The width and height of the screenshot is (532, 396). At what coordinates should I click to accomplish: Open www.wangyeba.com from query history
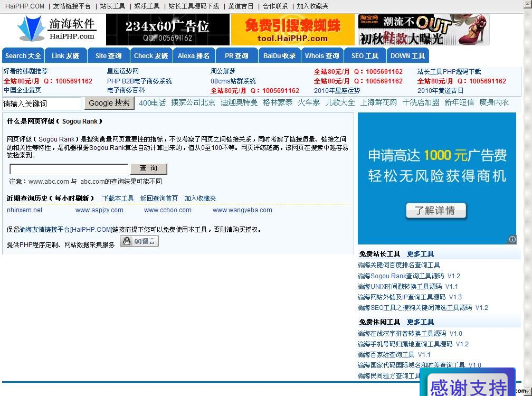click(x=242, y=210)
